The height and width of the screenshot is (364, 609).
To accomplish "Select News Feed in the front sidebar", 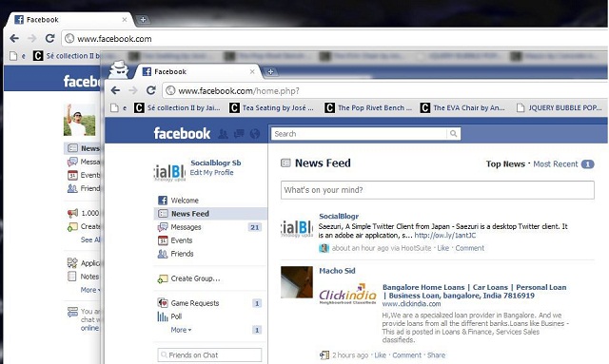I will point(210,214).
